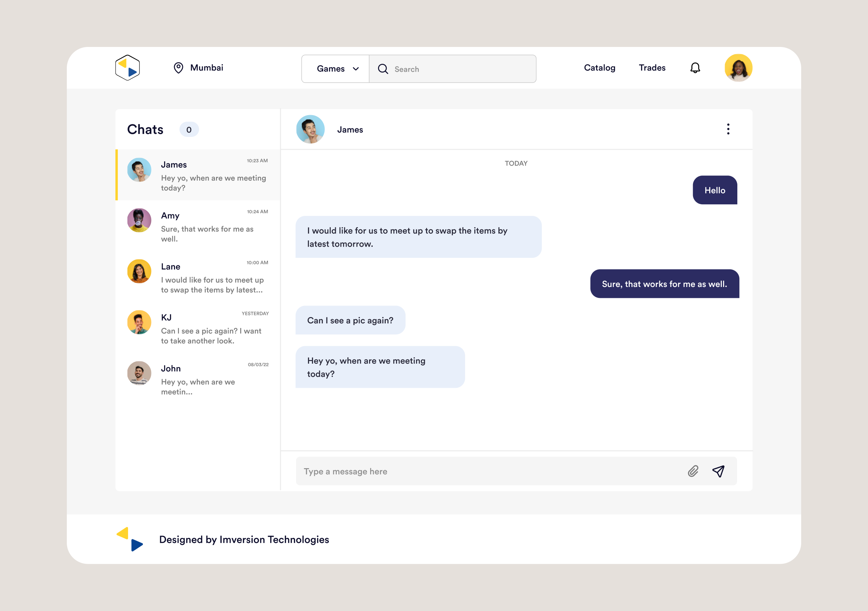
Task: Open the notifications bell
Action: pos(695,68)
